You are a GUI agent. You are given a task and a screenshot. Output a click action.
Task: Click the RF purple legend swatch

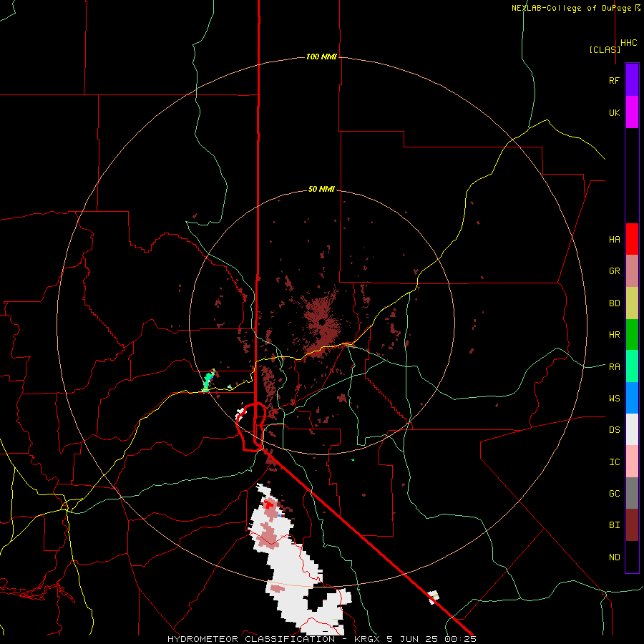(632, 80)
